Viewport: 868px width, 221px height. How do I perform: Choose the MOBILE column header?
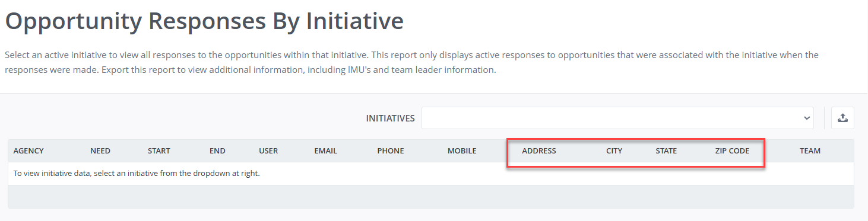(x=462, y=150)
